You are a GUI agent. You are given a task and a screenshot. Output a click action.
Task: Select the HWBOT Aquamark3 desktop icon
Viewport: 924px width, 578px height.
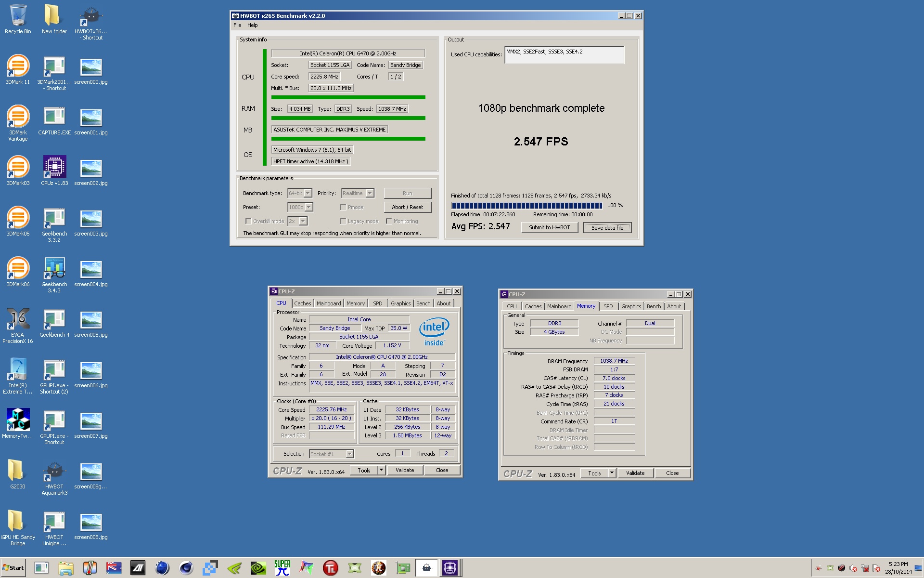(54, 478)
